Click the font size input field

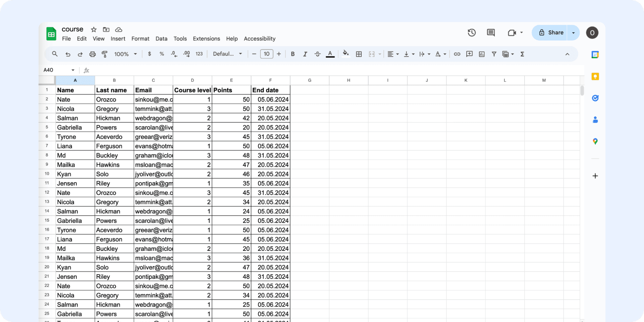pyautogui.click(x=266, y=54)
